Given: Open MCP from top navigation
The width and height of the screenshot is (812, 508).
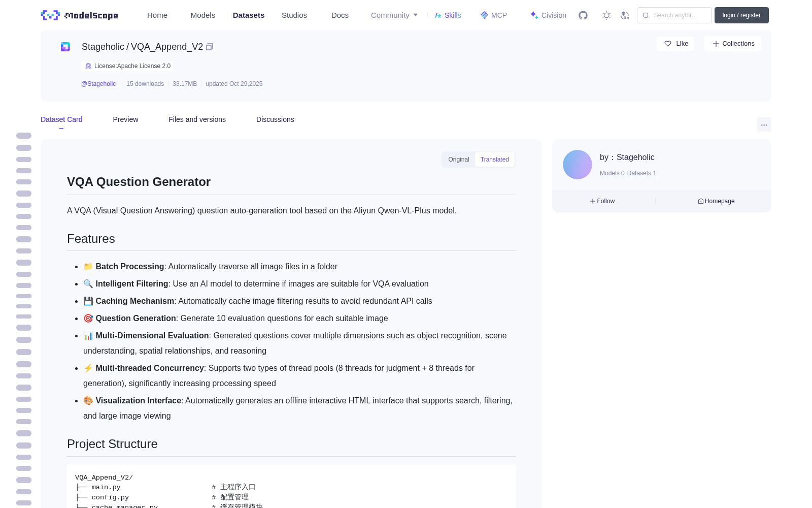Looking at the screenshot, I should coord(493,15).
